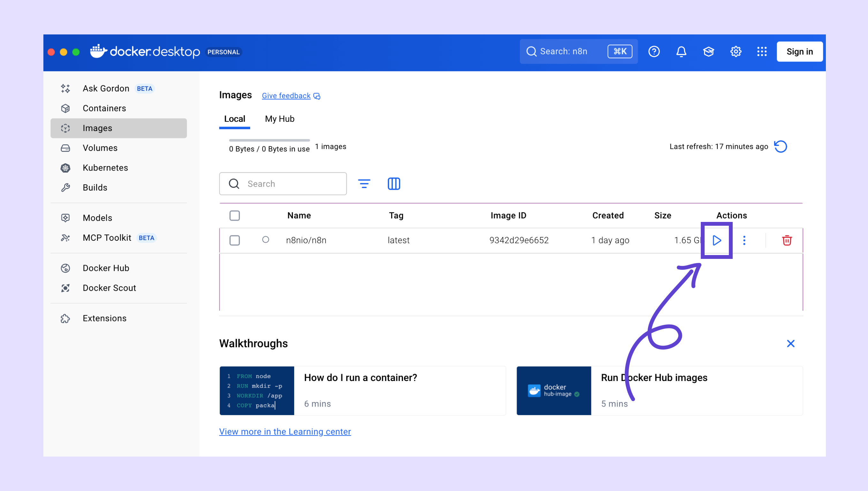Image resolution: width=868 pixels, height=491 pixels.
Task: Open the manage columns icon
Action: (x=393, y=184)
